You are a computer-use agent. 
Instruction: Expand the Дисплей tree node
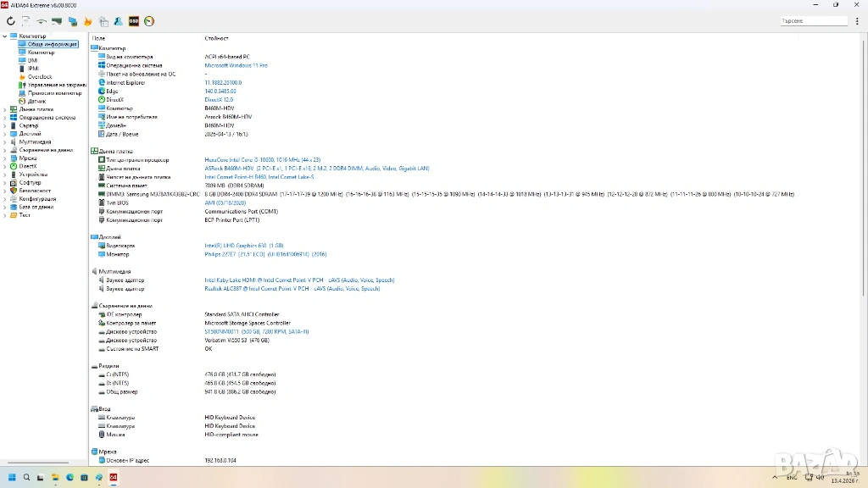pos(5,134)
